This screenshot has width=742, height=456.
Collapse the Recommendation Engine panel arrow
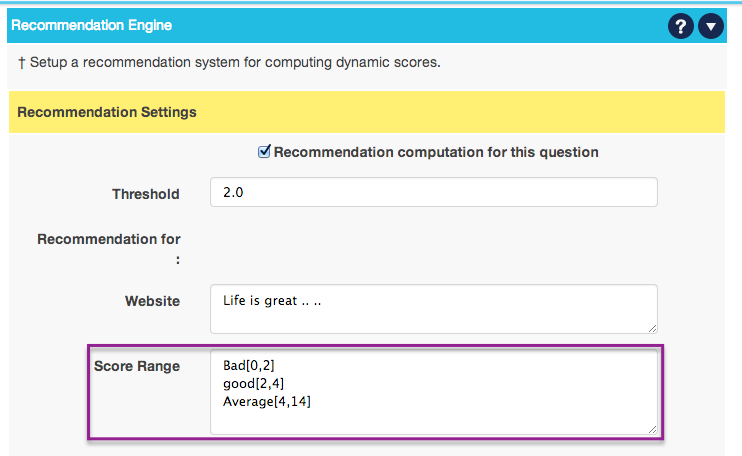(x=710, y=25)
